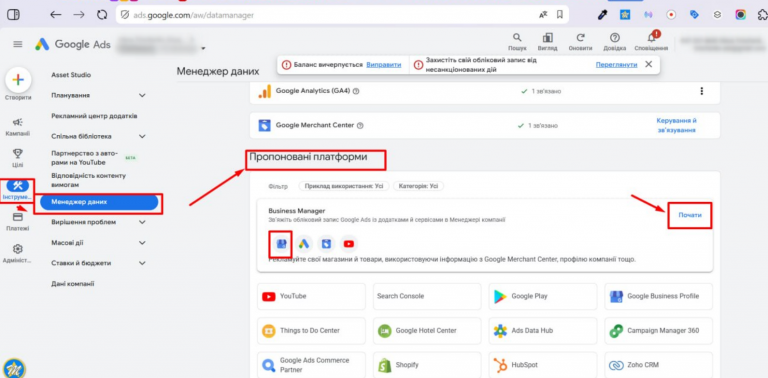
Task: Open the Довідка help icon
Action: [614, 42]
